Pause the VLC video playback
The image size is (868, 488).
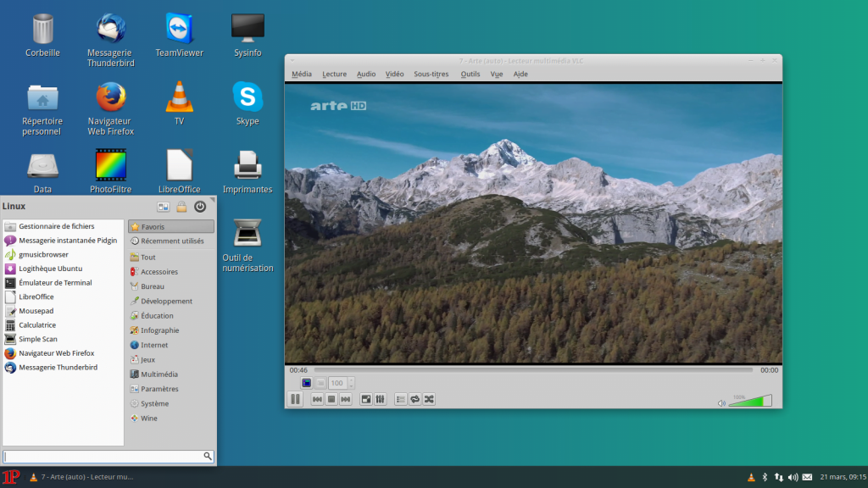(x=295, y=399)
